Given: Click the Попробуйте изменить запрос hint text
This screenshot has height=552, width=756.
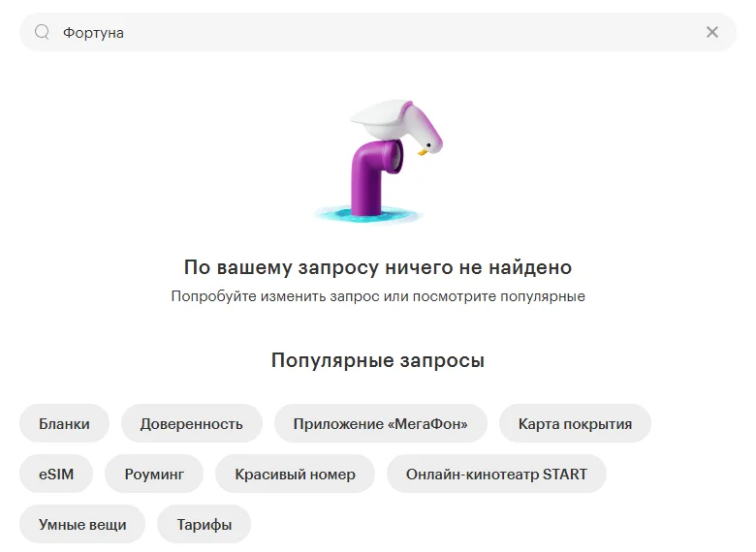Looking at the screenshot, I should pyautogui.click(x=378, y=296).
